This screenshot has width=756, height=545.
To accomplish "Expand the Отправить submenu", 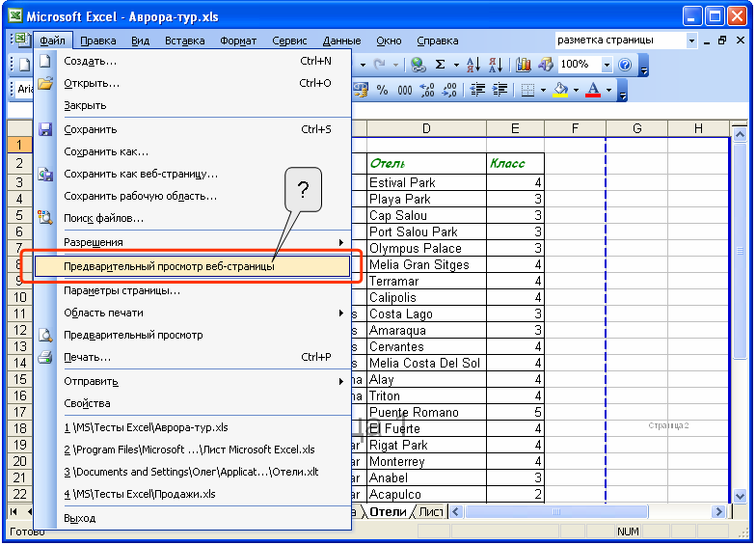I will (x=192, y=381).
